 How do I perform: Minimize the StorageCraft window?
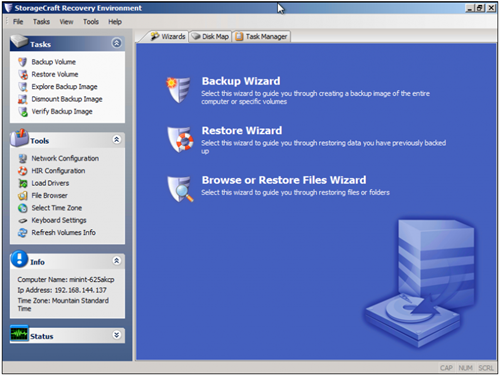[x=470, y=8]
